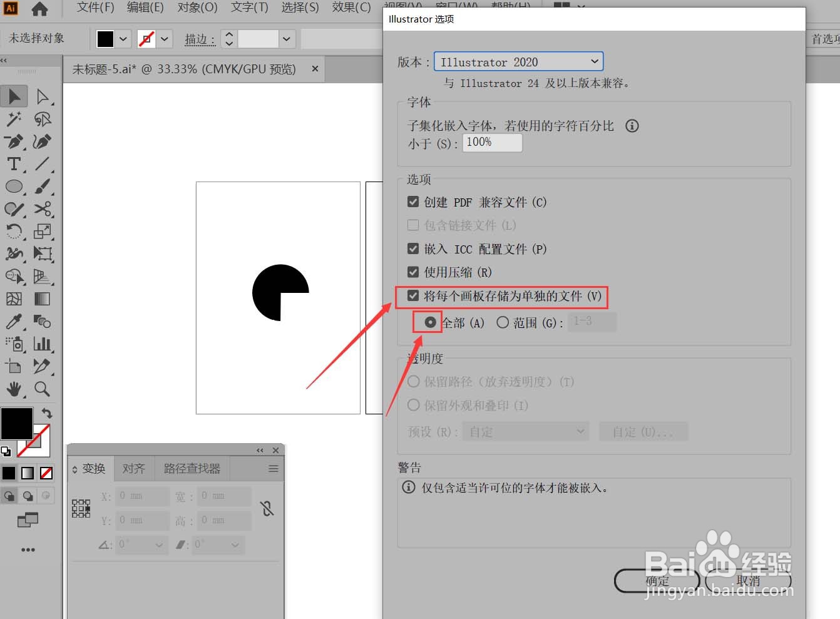
Task: Select the All artboards radio button
Action: tap(430, 322)
